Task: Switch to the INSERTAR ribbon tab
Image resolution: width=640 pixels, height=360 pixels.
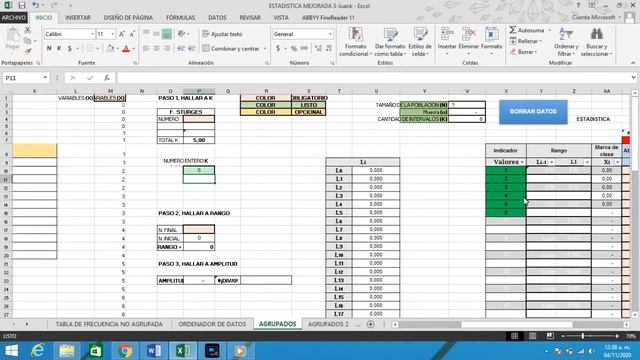Action: pyautogui.click(x=78, y=18)
